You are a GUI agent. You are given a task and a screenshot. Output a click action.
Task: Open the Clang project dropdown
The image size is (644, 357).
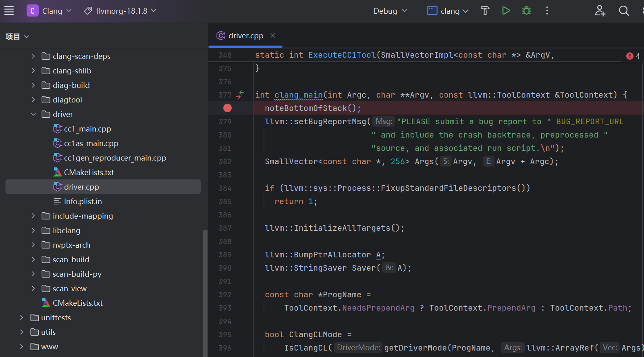49,11
